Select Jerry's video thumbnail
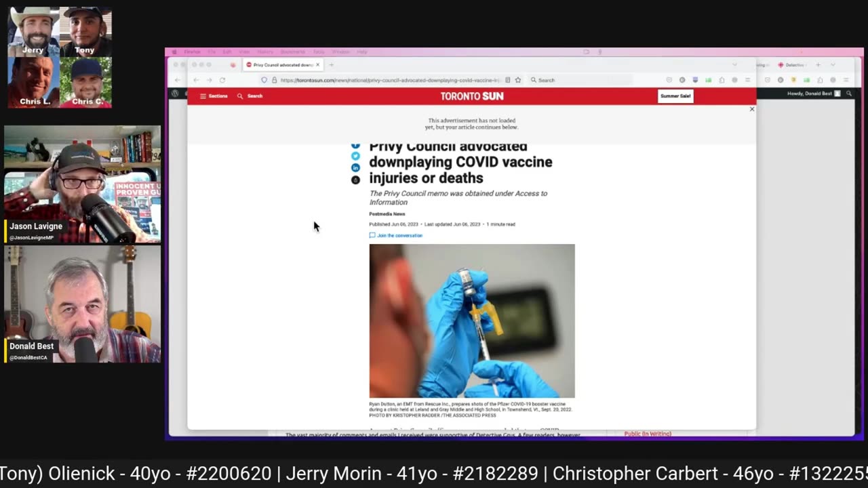 [x=33, y=32]
